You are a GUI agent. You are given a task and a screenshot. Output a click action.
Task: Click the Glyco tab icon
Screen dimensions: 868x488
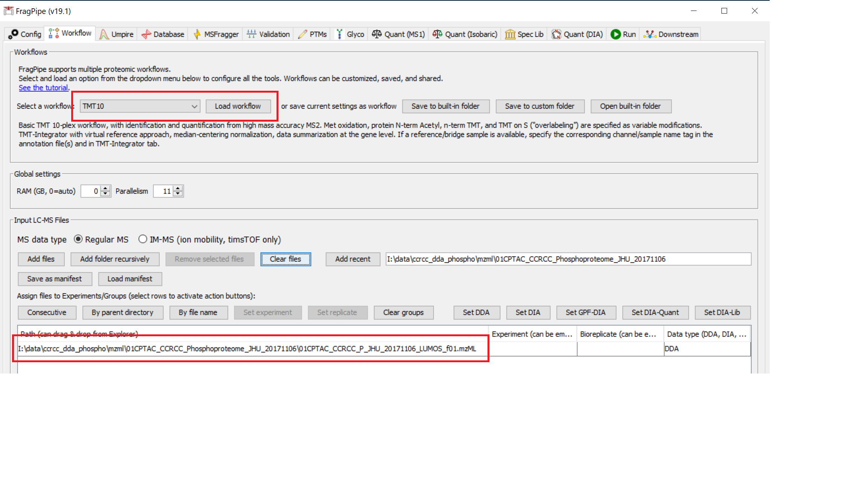[339, 34]
